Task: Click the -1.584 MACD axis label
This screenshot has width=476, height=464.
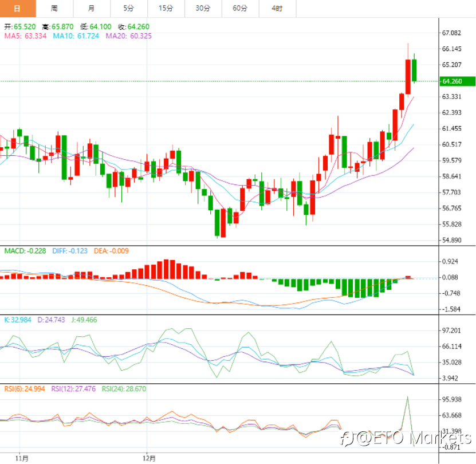Action: [450, 309]
